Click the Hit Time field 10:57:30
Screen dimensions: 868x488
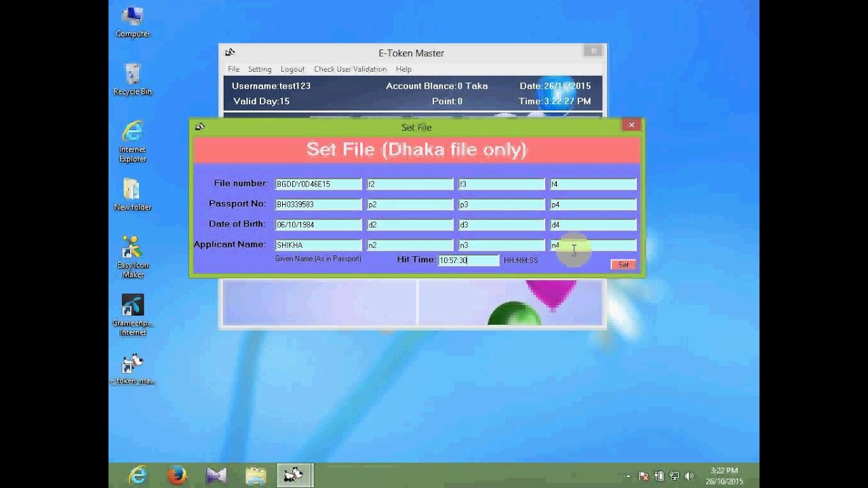pyautogui.click(x=469, y=260)
